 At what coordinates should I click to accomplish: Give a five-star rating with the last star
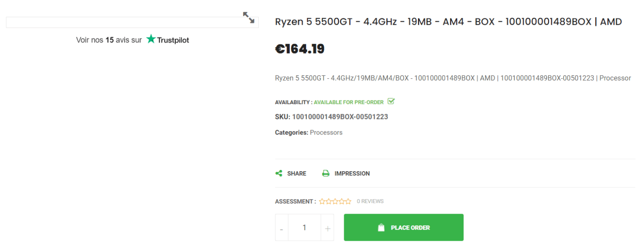(x=348, y=201)
